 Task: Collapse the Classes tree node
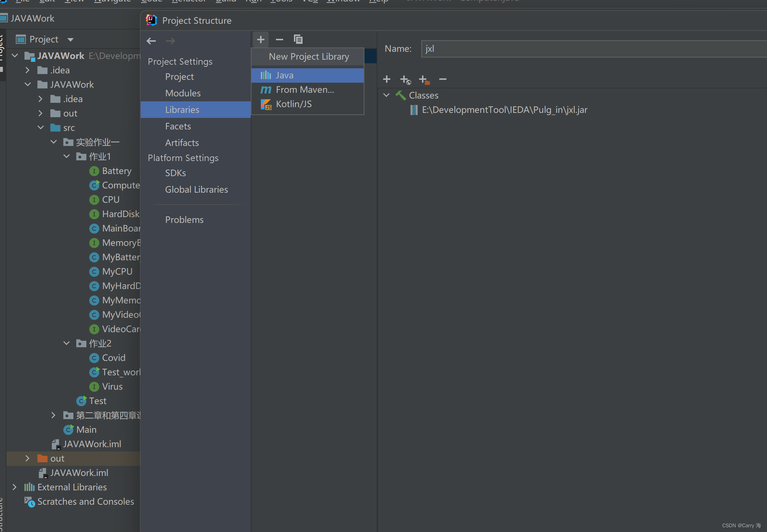click(386, 95)
